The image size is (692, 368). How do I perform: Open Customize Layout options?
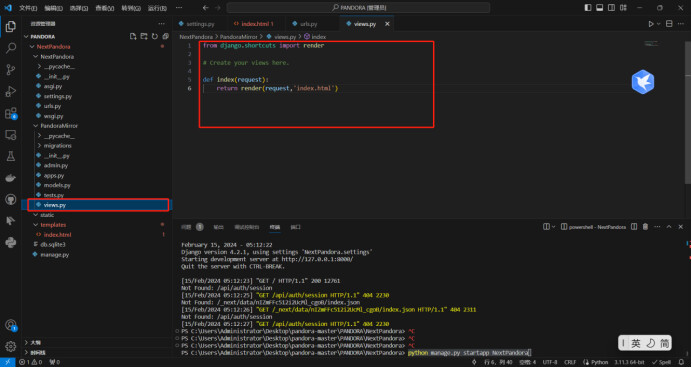click(x=623, y=8)
